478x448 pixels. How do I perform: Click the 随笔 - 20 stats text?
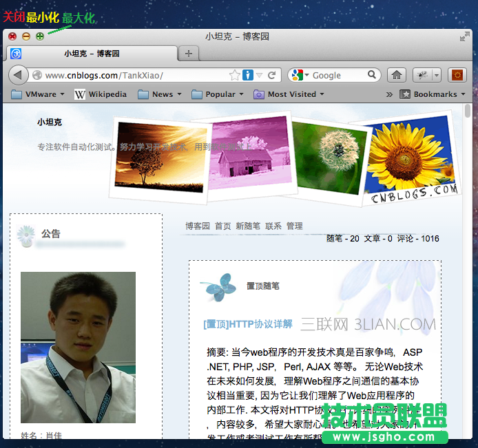point(343,239)
